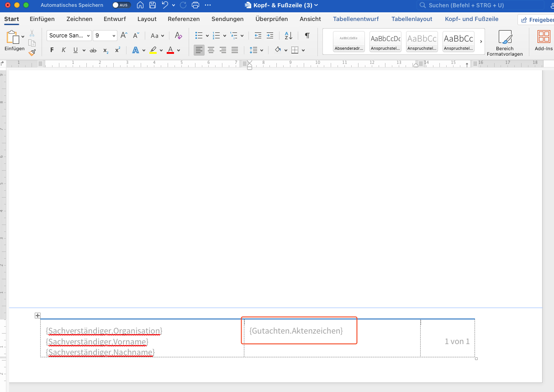Toggle the Automatisches Speichern switch
554x392 pixels.
coord(122,5)
